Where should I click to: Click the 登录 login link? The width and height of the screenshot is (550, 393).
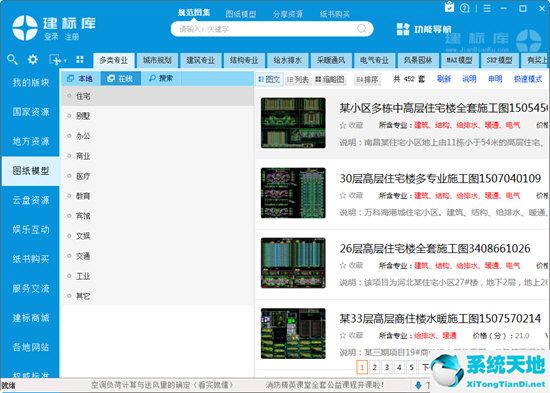pyautogui.click(x=51, y=36)
